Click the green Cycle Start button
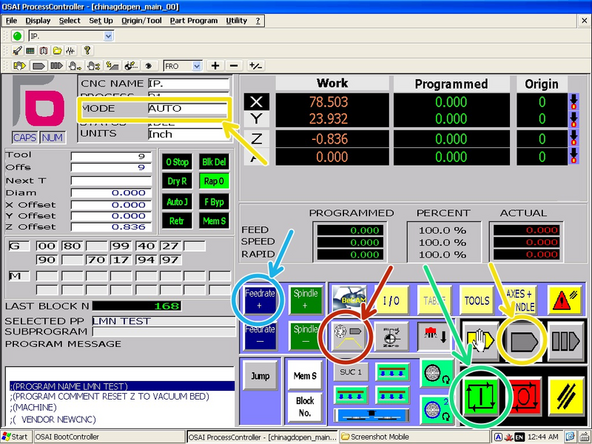 pyautogui.click(x=480, y=397)
